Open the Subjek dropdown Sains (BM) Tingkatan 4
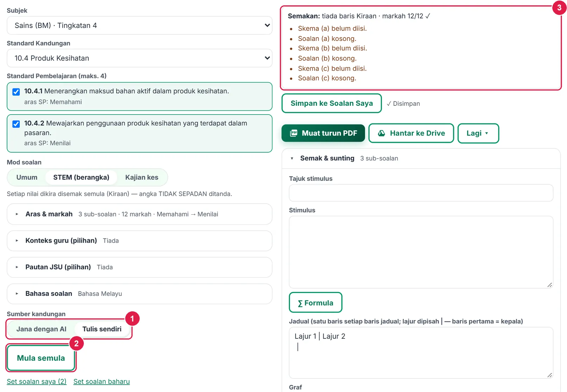This screenshot has width=567, height=392. tap(140, 25)
